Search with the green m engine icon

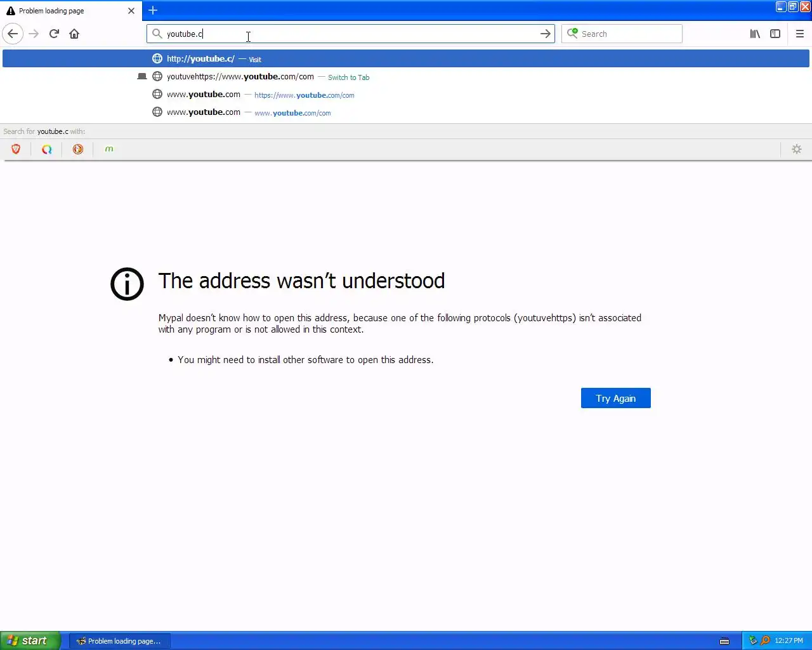[x=109, y=149]
